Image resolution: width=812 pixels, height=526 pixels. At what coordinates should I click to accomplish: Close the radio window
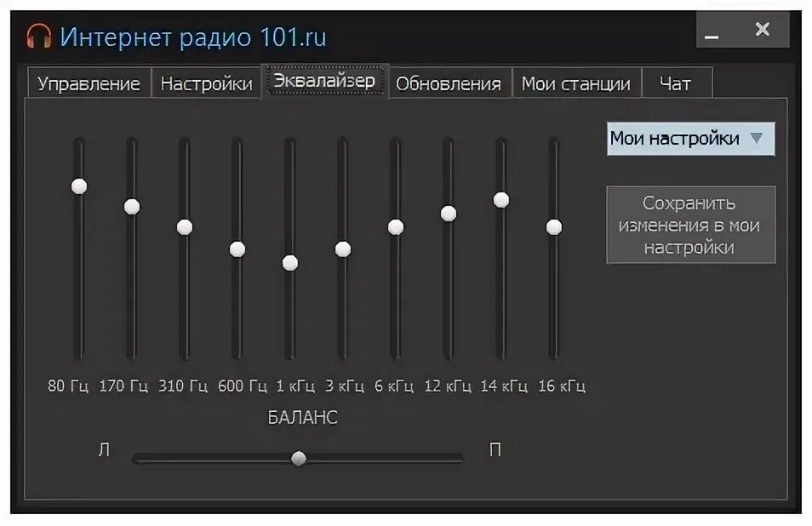point(763,29)
